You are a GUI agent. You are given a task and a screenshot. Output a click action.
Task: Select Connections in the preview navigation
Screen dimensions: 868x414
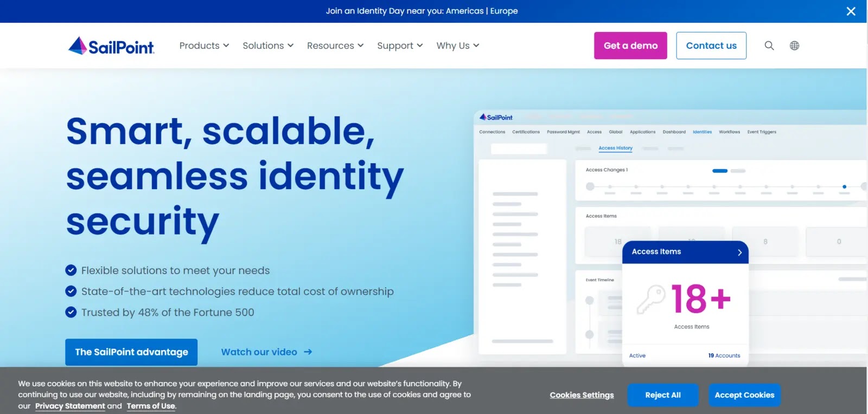[492, 132]
